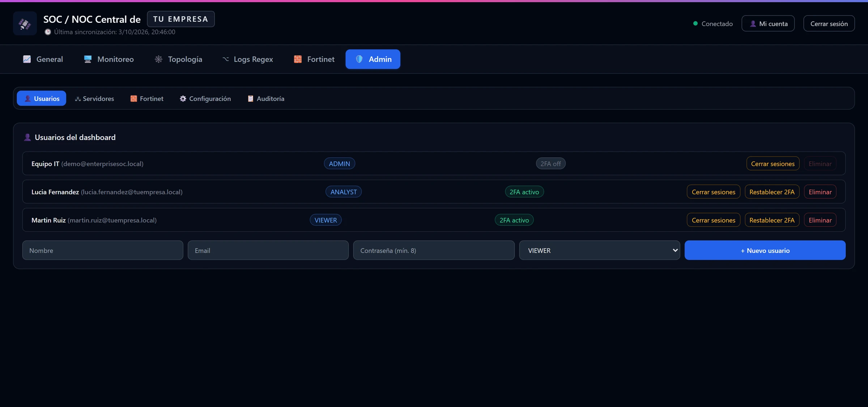The height and width of the screenshot is (407, 868).
Task: Open the Servidores subtab
Action: [x=94, y=98]
